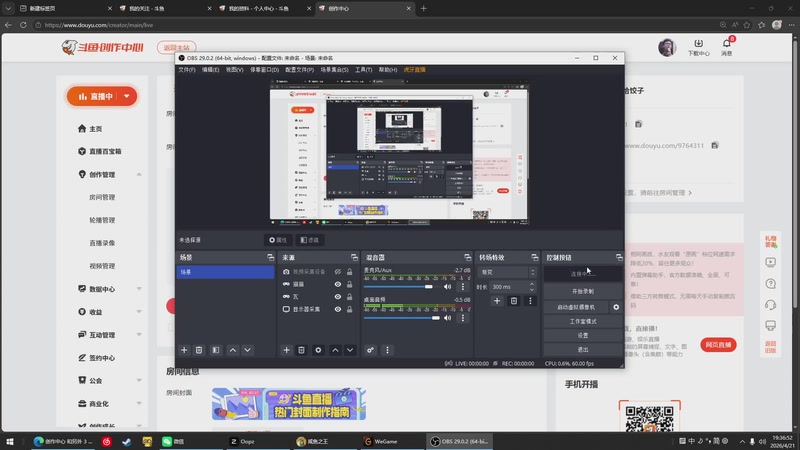Open OBS 文件(F) menu
Screen dimensions: 800x450
coord(187,69)
